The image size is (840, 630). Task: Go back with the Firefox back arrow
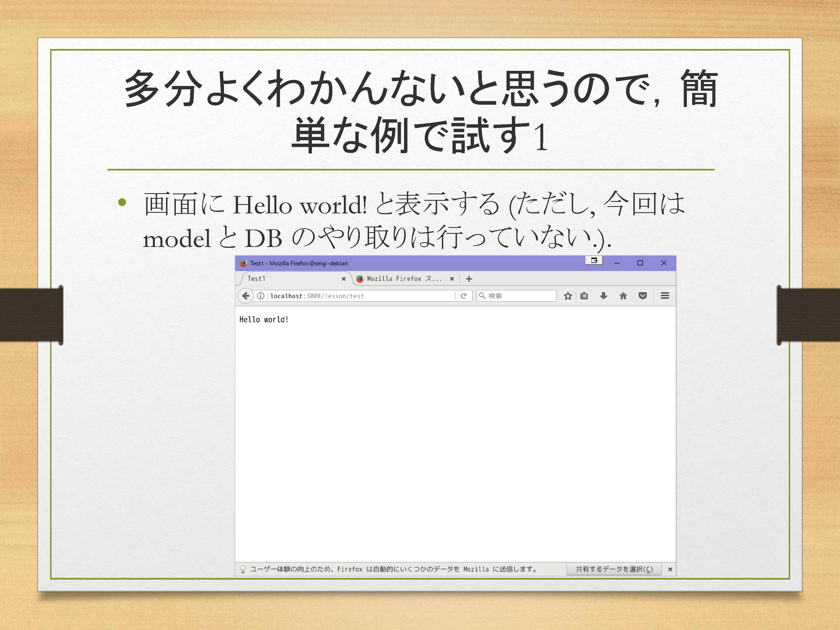coord(246,296)
